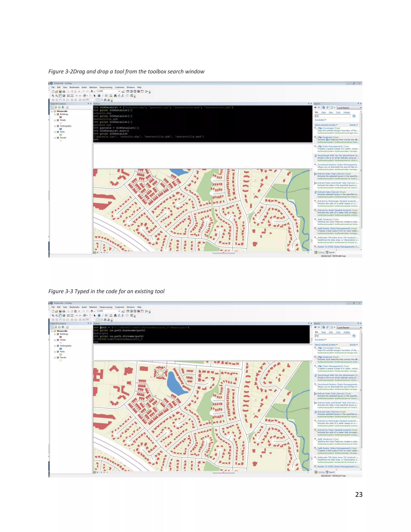411x532 pixels.
Task: Open Local Search dropdown in Figure 3-2 panel
Action: (349, 108)
